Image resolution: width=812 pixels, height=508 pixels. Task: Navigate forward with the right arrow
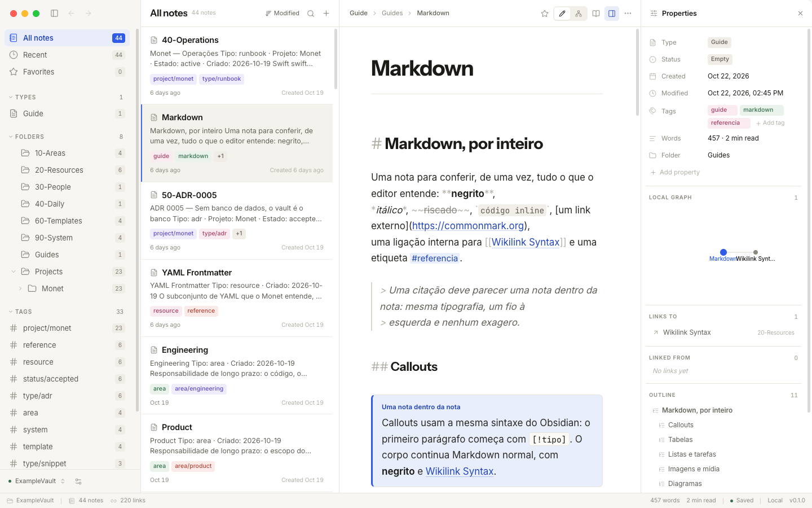(x=89, y=14)
